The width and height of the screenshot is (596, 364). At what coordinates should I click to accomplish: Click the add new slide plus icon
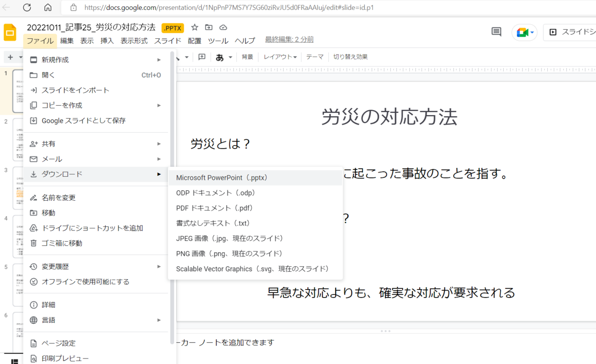pos(10,57)
